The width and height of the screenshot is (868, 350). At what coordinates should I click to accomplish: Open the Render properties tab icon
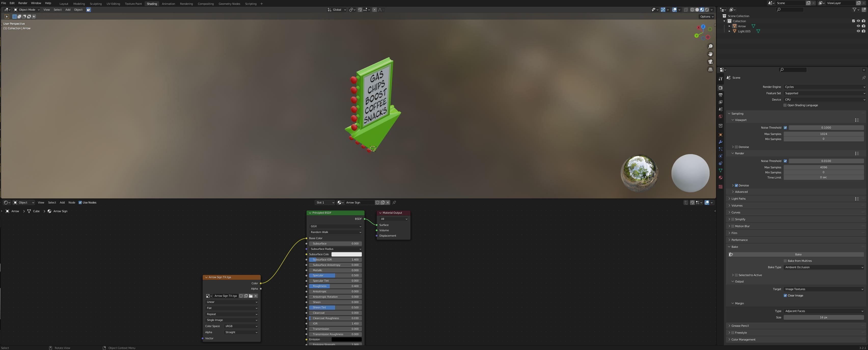coord(720,88)
